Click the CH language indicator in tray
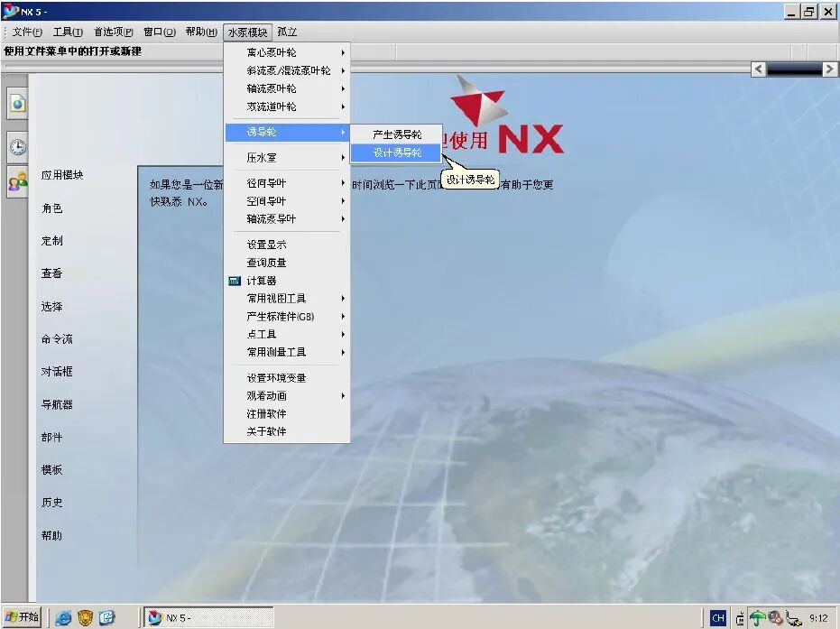The width and height of the screenshot is (840, 629). 718,618
